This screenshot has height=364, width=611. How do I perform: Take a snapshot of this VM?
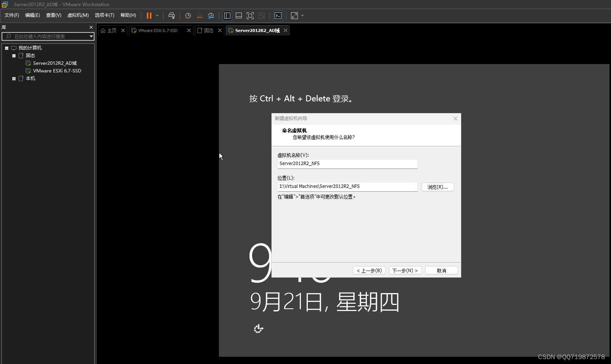188,16
